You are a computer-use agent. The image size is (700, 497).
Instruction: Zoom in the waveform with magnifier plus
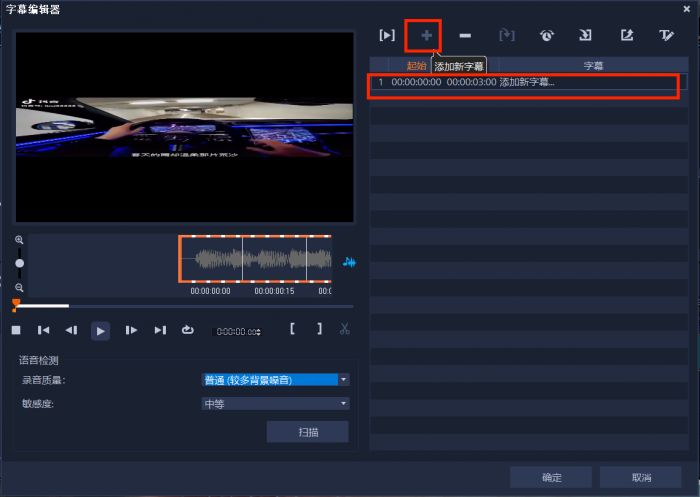pyautogui.click(x=19, y=240)
